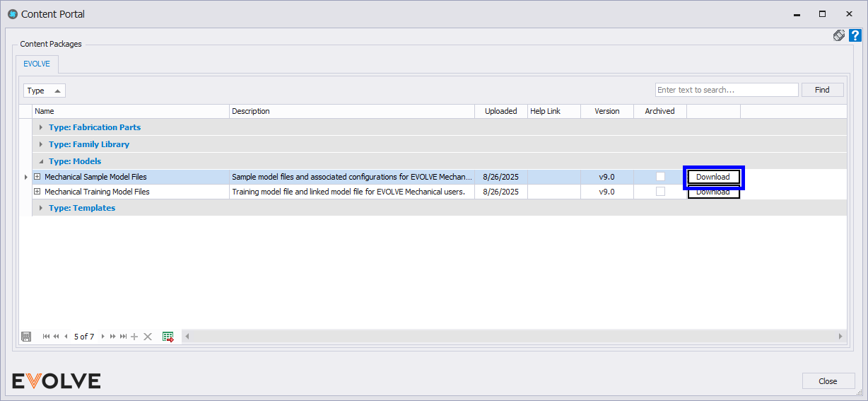Viewport: 868px width, 401px height.
Task: Click the Find button
Action: click(x=822, y=90)
